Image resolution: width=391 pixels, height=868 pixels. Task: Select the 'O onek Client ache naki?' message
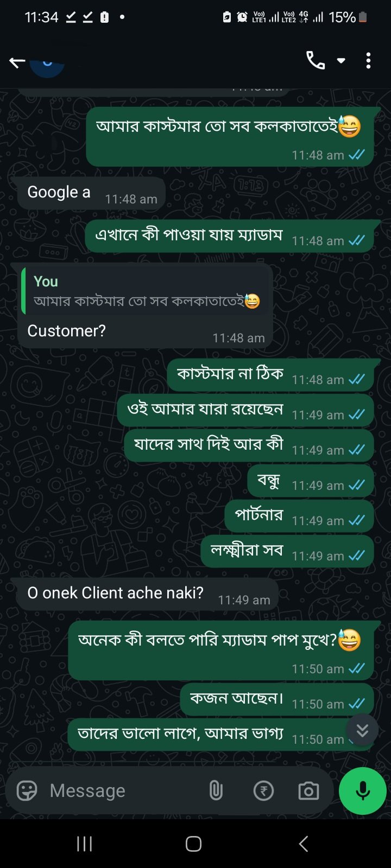148,595
